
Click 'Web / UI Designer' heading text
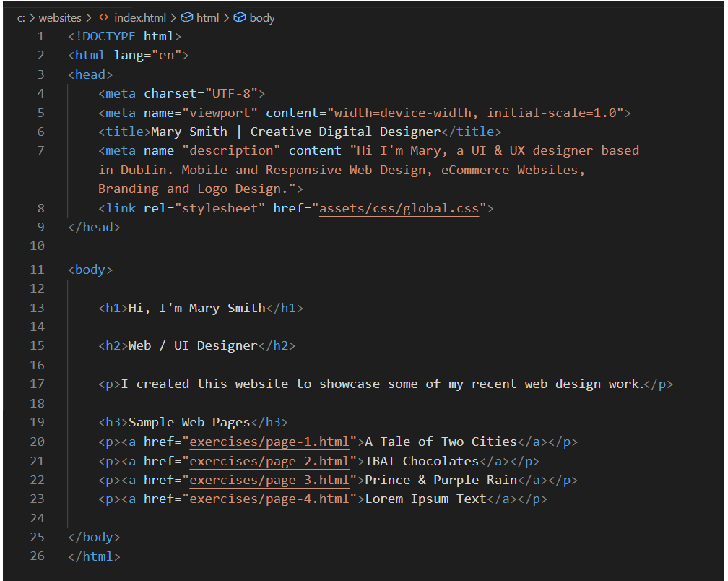193,346
